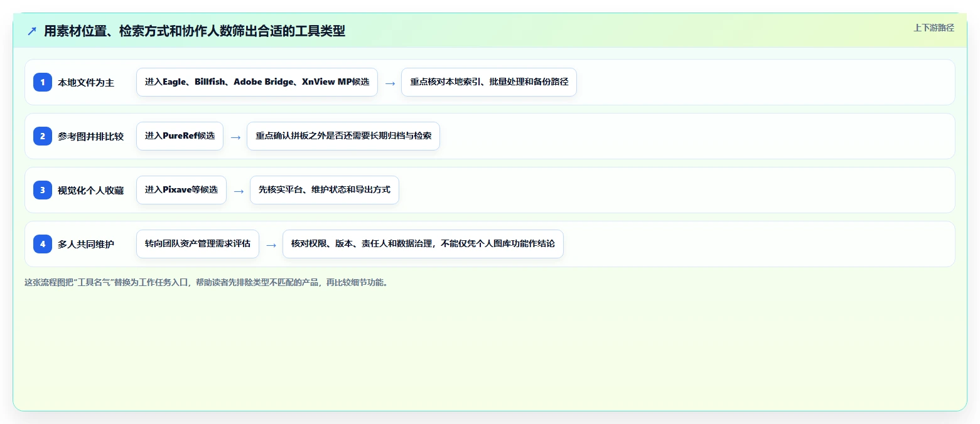The image size is (980, 424).
Task: Select the 视觉化个人收藏 label
Action: coord(91,190)
